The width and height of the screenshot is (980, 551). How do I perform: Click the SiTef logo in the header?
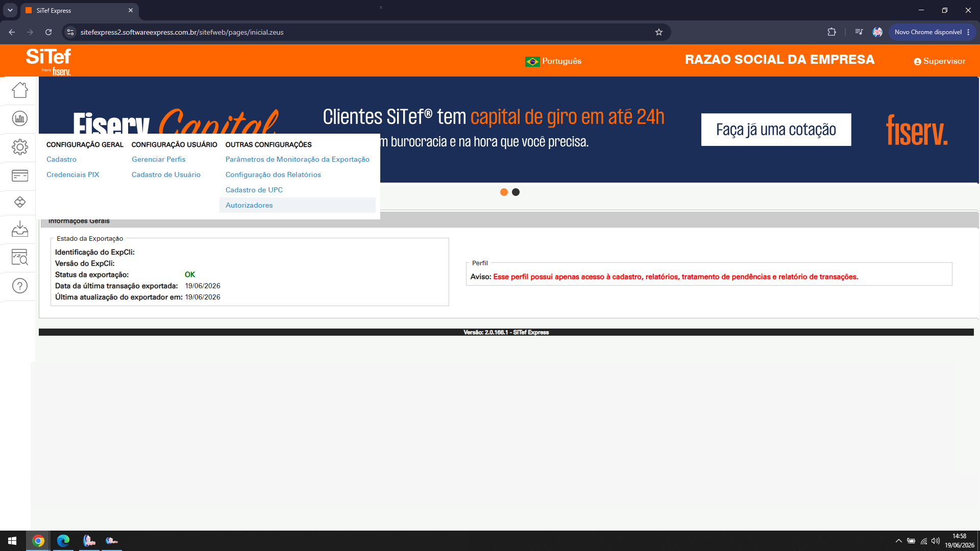(48, 61)
